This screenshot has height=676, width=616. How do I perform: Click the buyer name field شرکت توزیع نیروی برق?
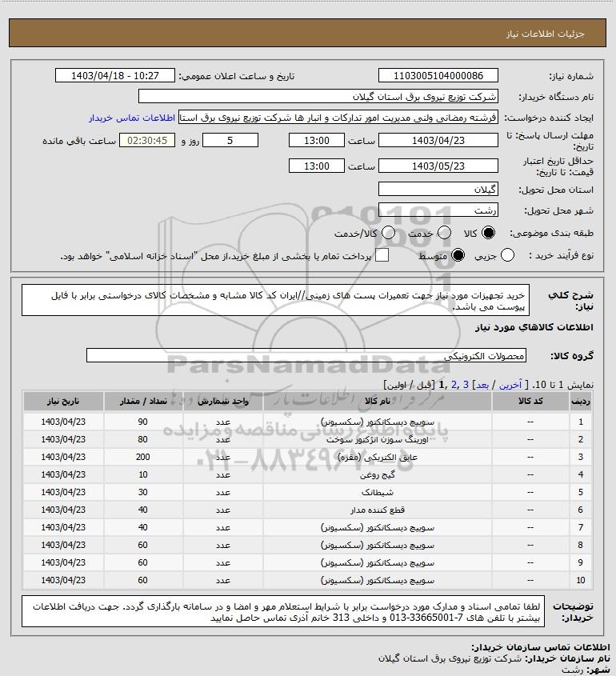click(318, 96)
